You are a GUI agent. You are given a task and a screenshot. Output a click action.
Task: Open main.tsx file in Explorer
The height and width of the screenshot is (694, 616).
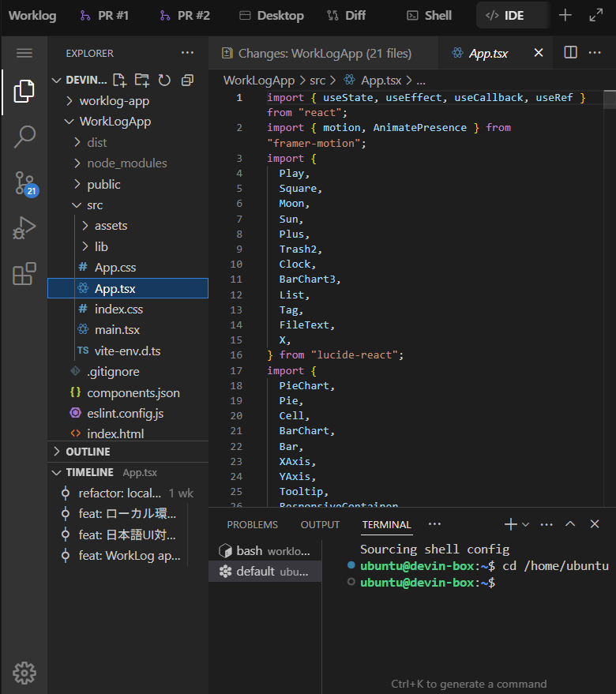coord(117,330)
